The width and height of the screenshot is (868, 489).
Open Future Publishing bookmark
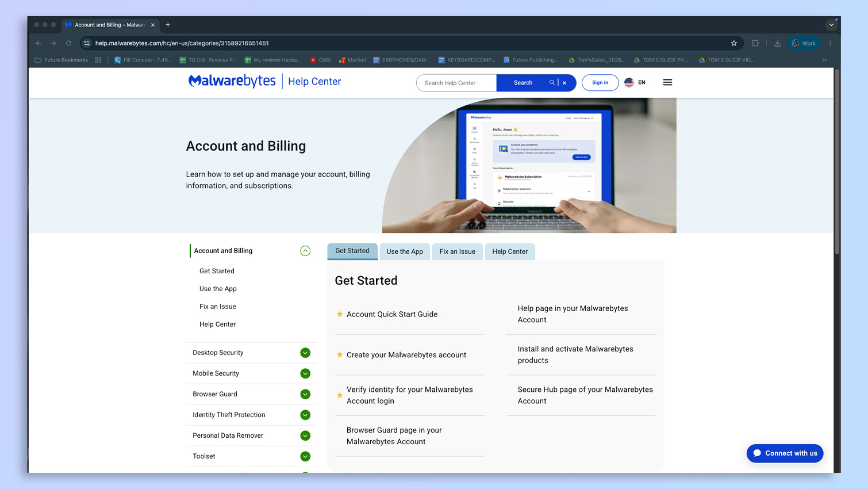(x=531, y=60)
